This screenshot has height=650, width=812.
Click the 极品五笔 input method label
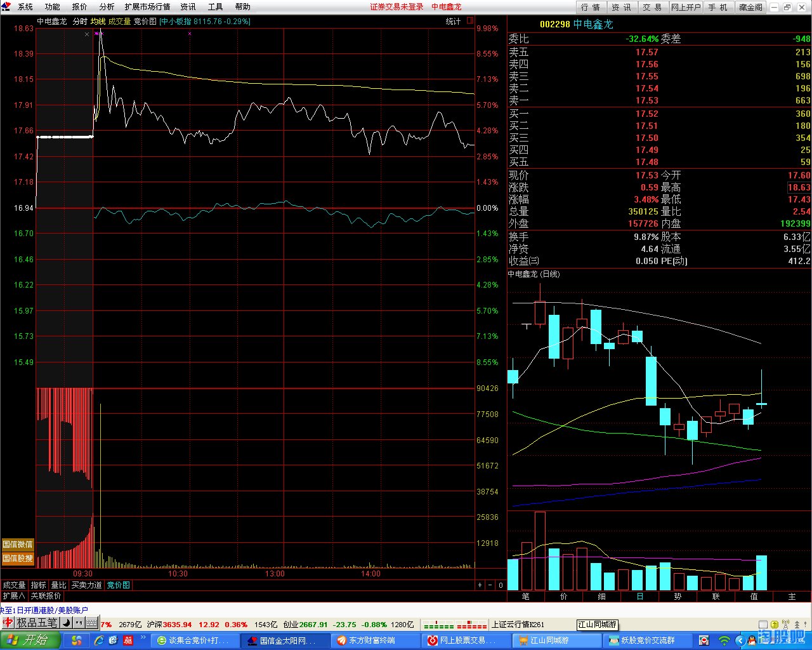tap(36, 623)
